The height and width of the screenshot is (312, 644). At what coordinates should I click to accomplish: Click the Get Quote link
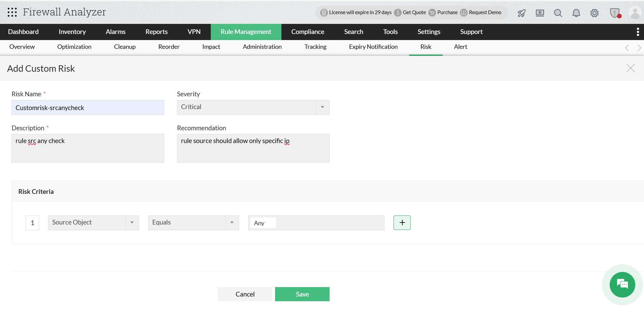pos(414,12)
